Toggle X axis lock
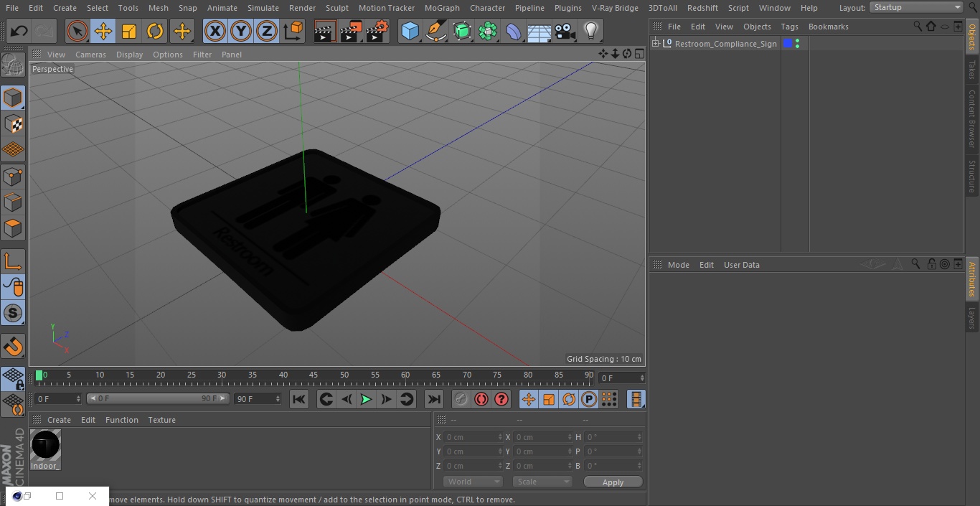 [x=215, y=31]
